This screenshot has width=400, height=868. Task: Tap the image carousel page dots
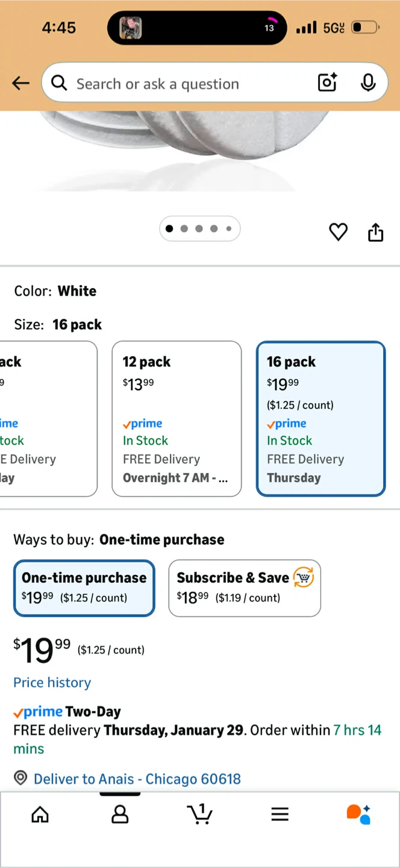pos(199,228)
